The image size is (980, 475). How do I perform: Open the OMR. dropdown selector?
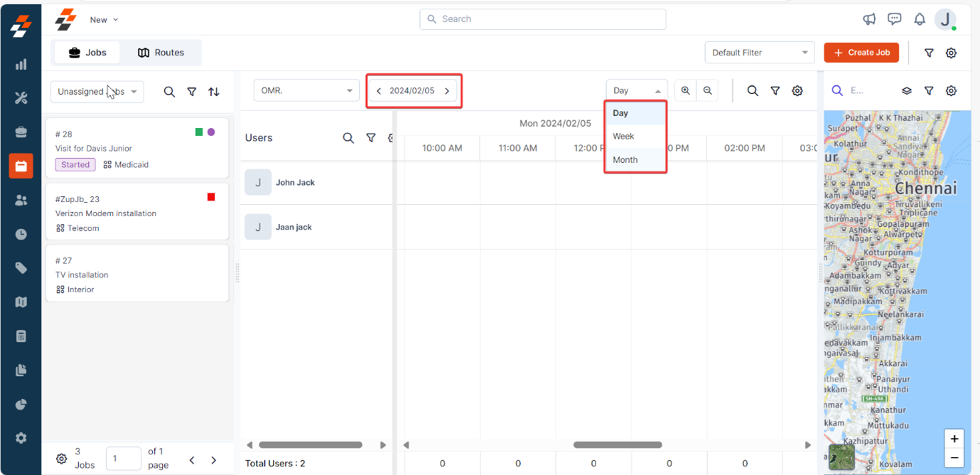click(x=306, y=90)
